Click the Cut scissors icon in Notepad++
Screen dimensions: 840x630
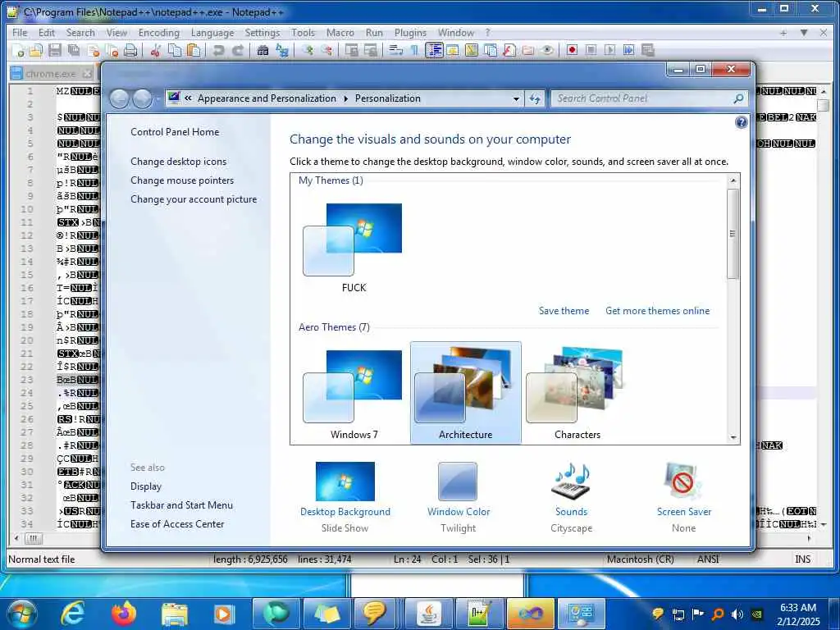(x=155, y=50)
